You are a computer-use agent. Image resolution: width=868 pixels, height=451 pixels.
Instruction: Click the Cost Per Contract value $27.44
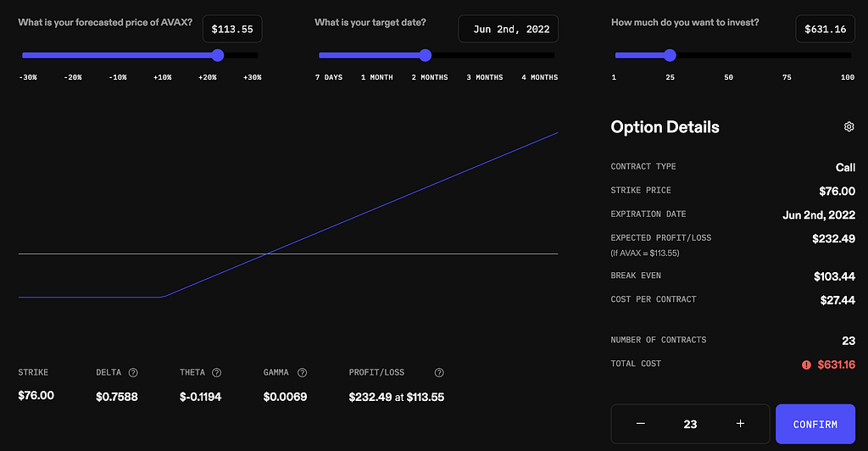837,300
